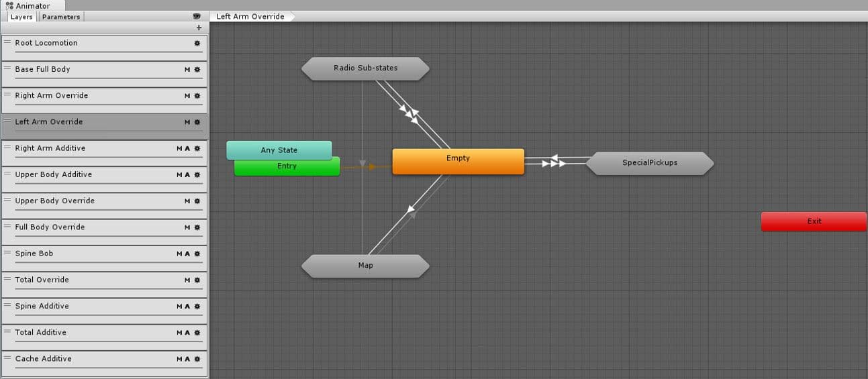Toggle the layers panel eye visibility icon

[x=197, y=16]
